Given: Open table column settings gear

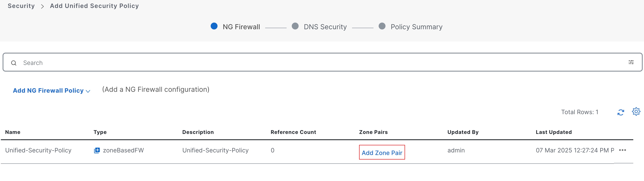Looking at the screenshot, I should [x=636, y=111].
